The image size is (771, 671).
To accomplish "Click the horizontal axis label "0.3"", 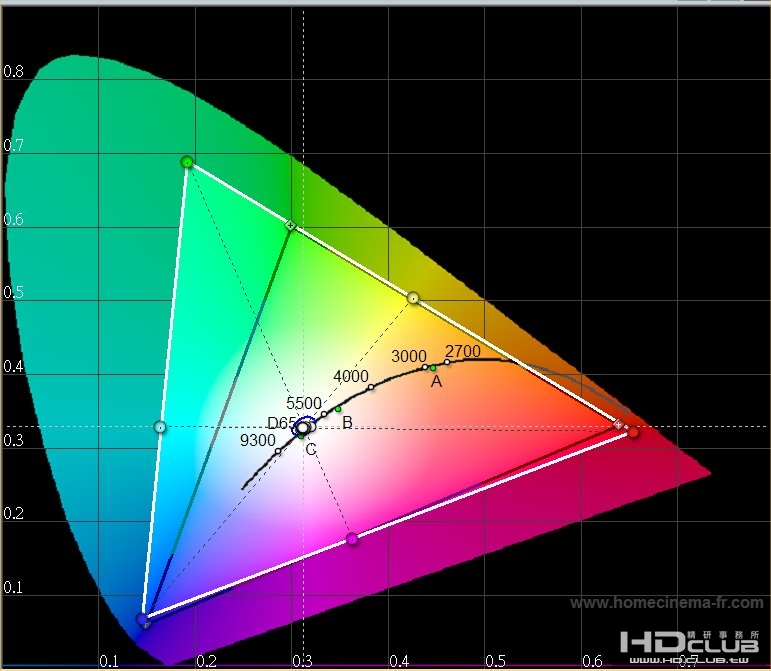I will (x=302, y=661).
